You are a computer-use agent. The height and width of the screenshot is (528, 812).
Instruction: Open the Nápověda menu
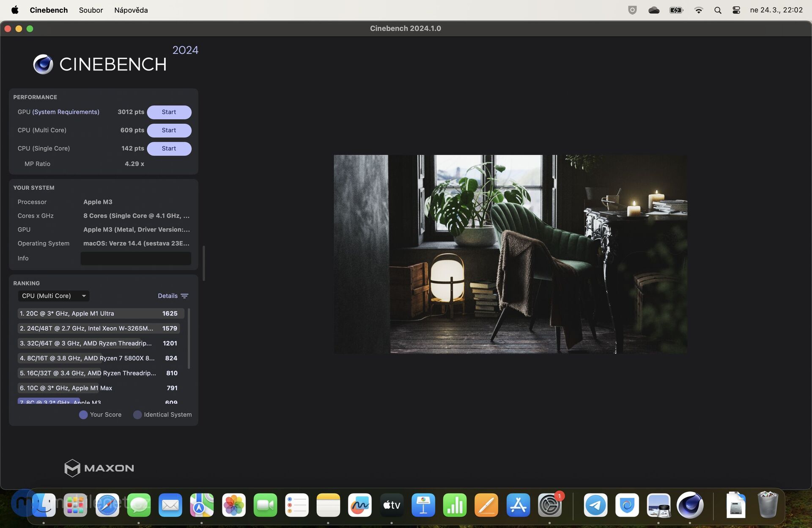tap(131, 10)
